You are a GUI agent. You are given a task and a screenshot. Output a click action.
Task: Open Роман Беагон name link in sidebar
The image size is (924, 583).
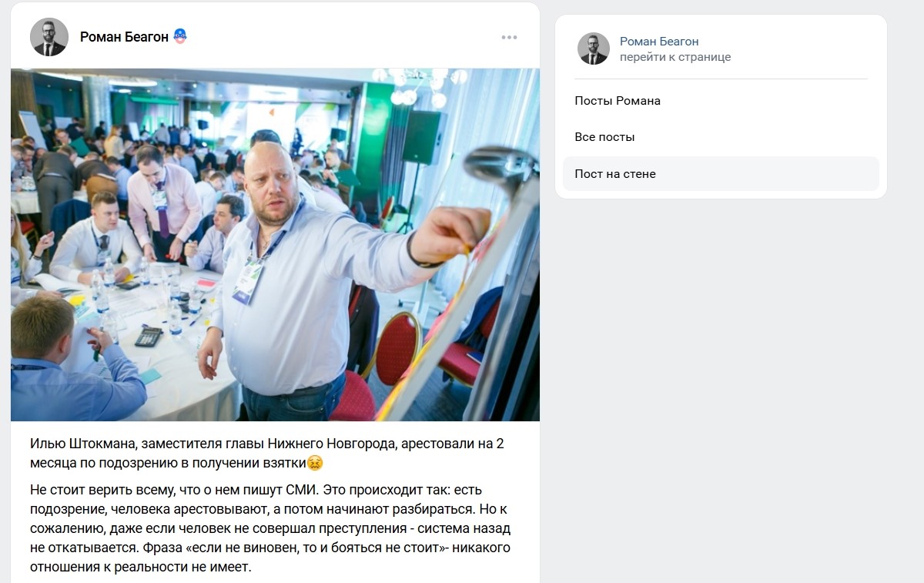[659, 42]
